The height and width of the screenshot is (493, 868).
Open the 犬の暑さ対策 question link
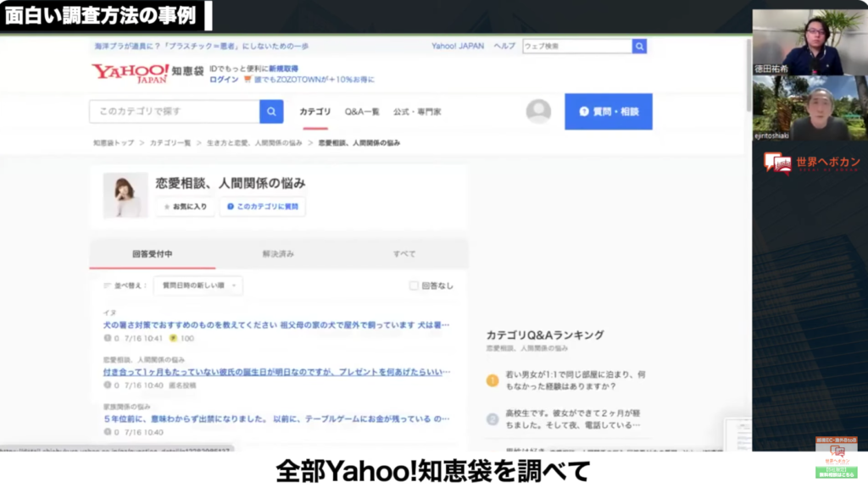click(276, 324)
